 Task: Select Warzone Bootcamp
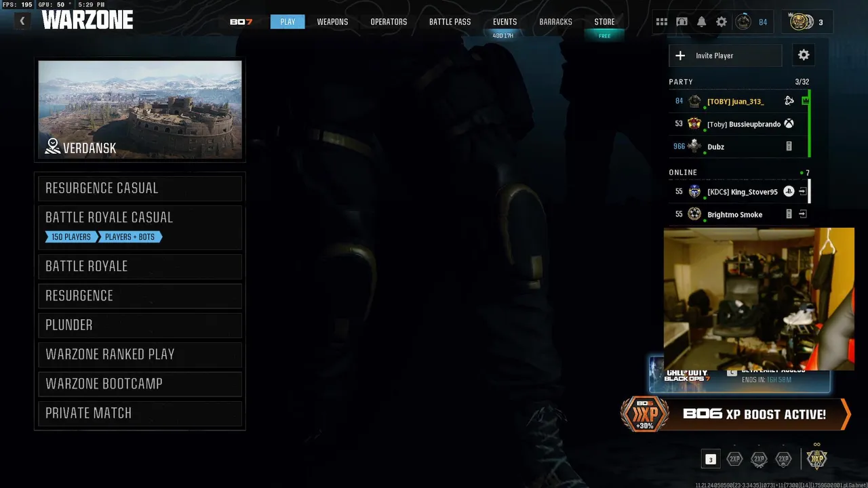pyautogui.click(x=140, y=384)
